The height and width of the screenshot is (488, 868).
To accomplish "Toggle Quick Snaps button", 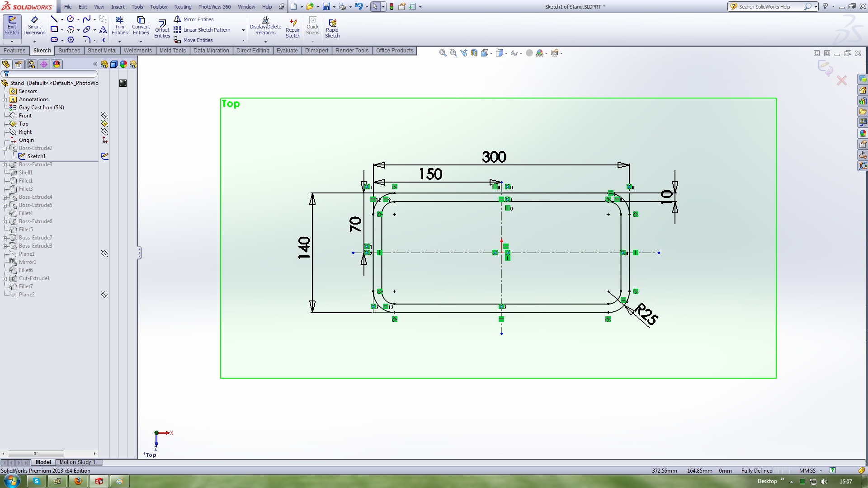I will pos(312,26).
